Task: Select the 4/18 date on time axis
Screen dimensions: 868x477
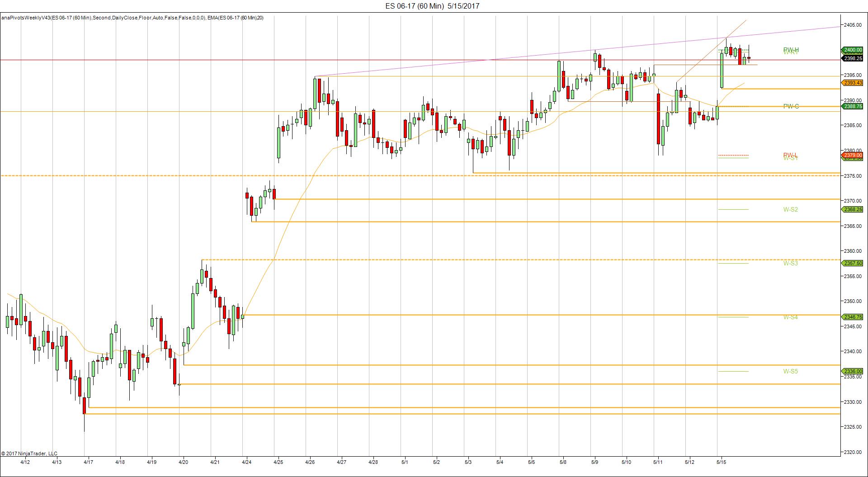Action: 120,462
